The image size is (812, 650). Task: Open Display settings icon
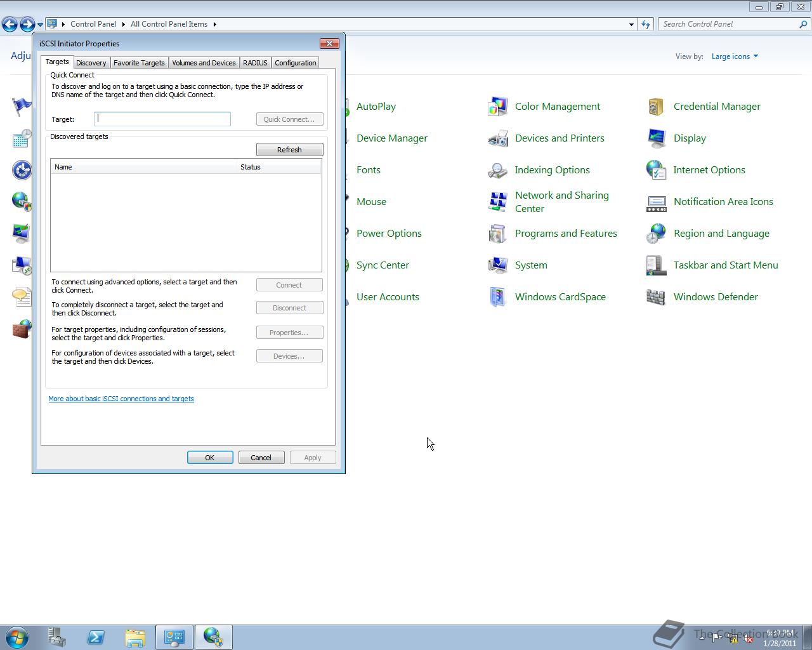click(657, 138)
